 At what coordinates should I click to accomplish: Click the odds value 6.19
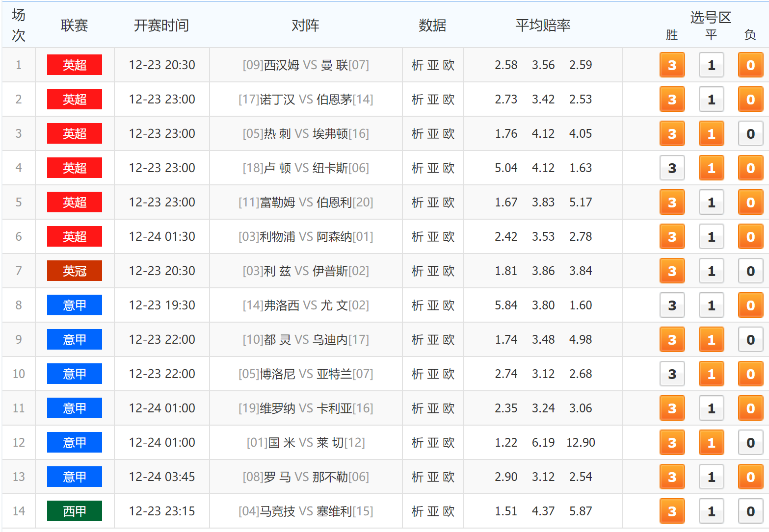coord(543,442)
